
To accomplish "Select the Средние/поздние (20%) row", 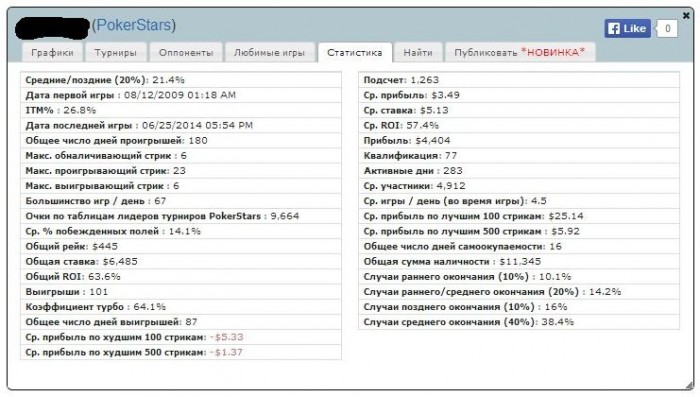I will [x=181, y=80].
